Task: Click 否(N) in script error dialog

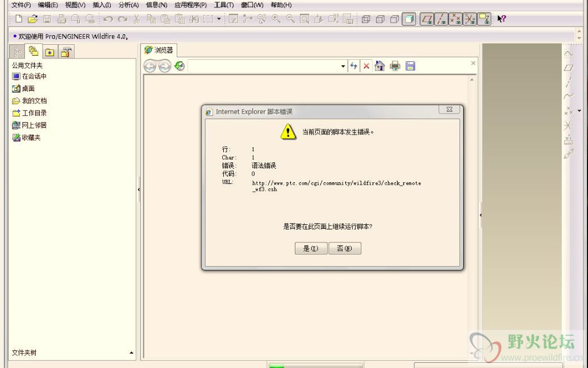Action: pyautogui.click(x=345, y=248)
